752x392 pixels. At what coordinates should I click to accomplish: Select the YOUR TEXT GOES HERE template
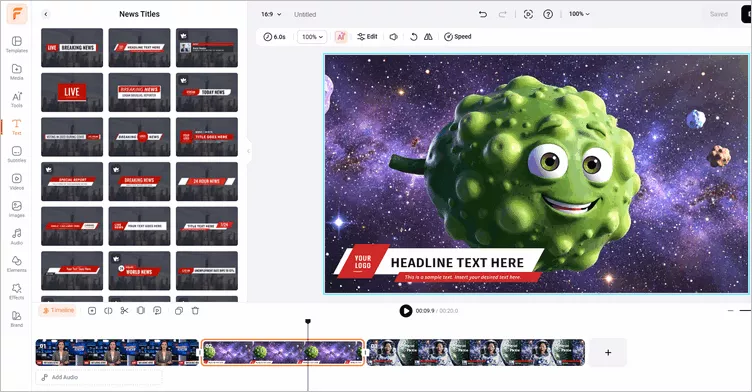139,226
